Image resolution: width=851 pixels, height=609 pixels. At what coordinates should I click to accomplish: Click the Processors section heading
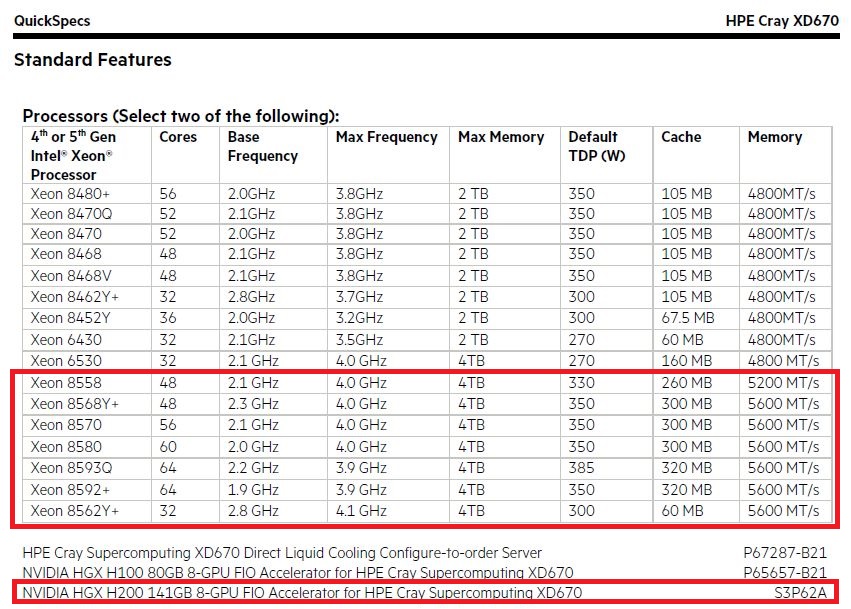pos(181,116)
